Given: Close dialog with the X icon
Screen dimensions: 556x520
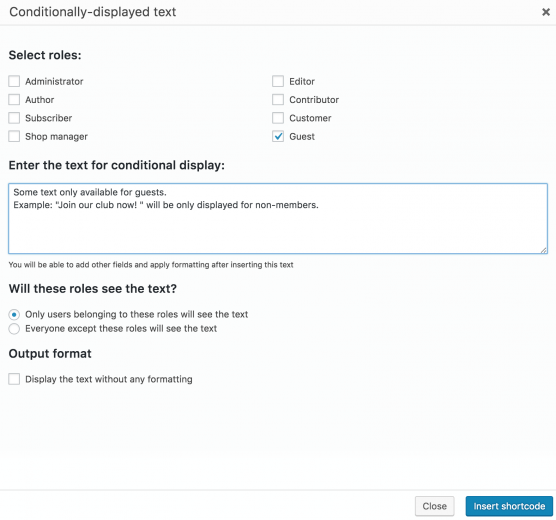Looking at the screenshot, I should point(546,12).
